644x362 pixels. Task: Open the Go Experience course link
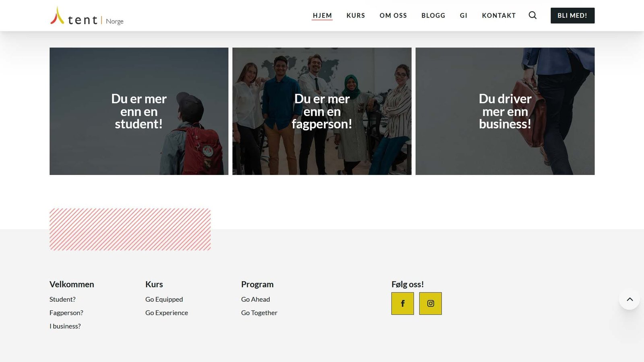167,313
